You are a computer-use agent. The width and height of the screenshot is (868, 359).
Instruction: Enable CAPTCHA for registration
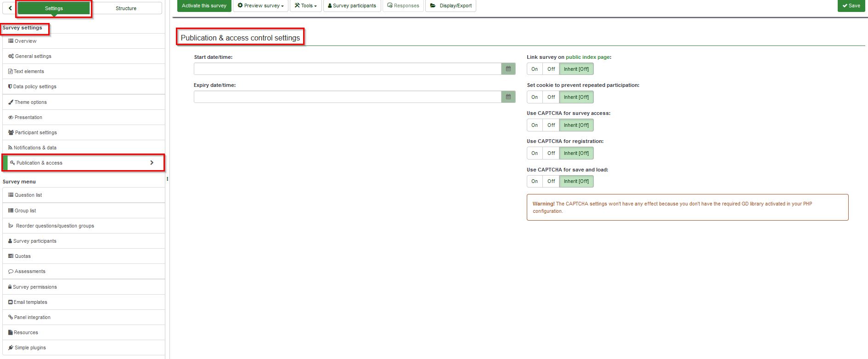coord(535,153)
